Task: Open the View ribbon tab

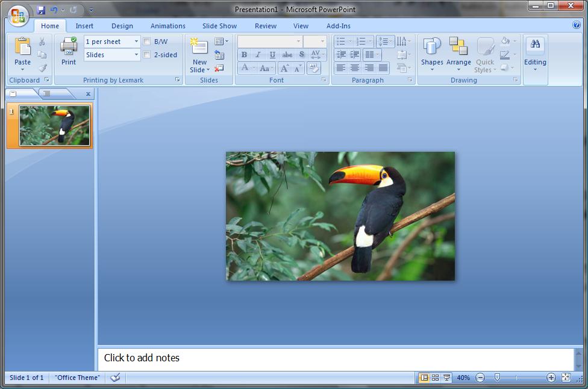Action: 301,26
